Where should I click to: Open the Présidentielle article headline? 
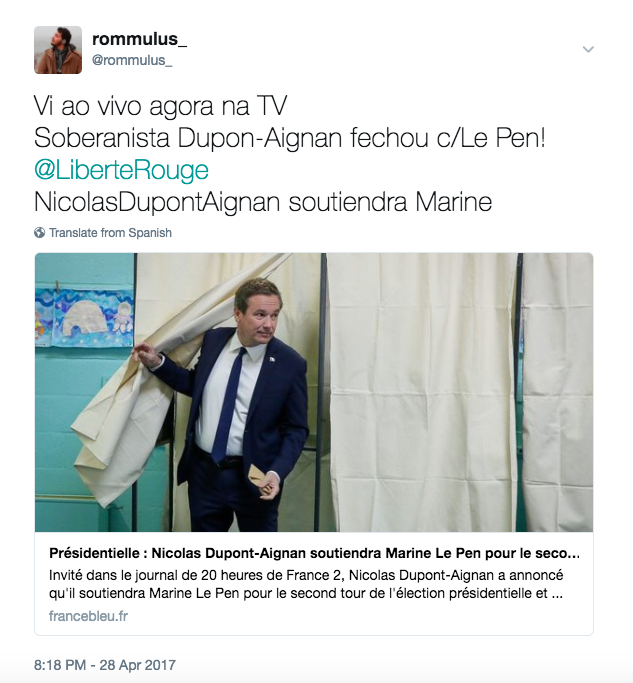tap(314, 553)
